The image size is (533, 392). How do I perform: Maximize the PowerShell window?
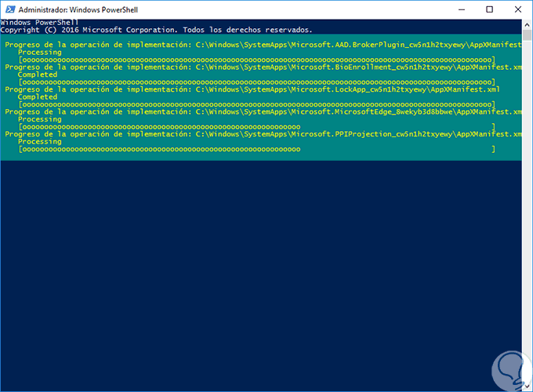489,9
